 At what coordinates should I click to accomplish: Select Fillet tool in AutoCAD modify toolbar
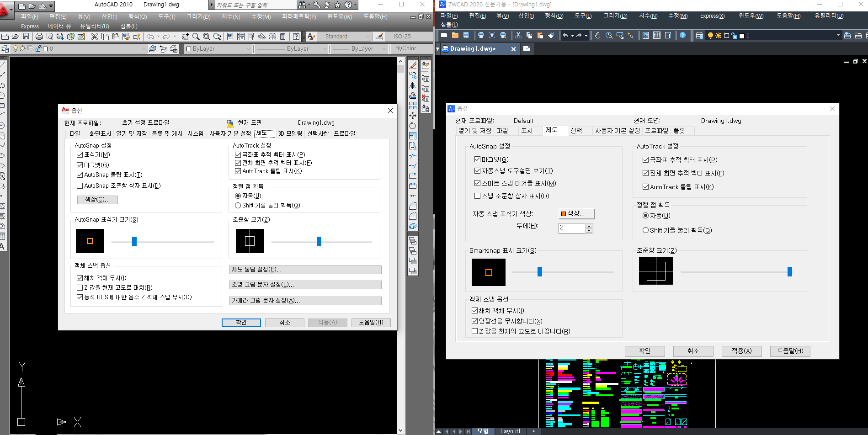(413, 216)
